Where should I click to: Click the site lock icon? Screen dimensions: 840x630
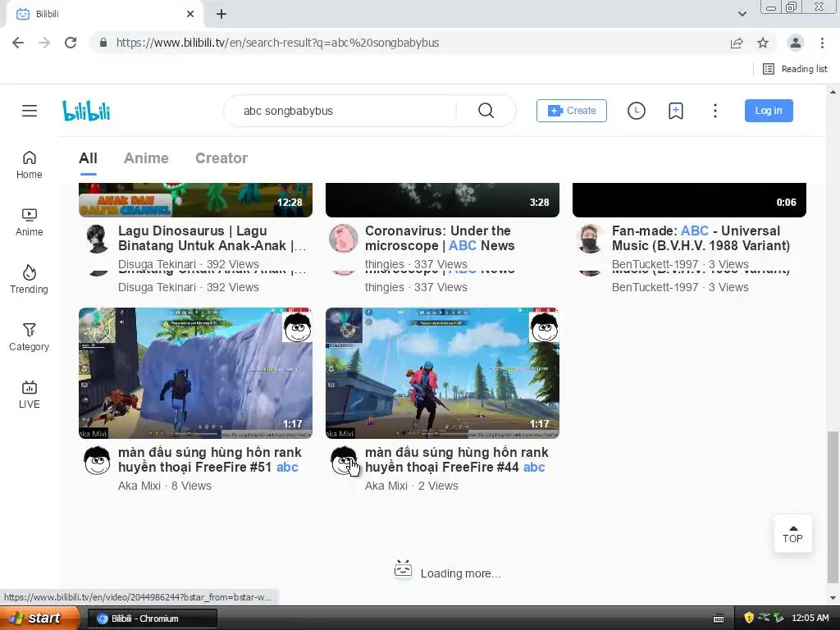tap(103, 43)
